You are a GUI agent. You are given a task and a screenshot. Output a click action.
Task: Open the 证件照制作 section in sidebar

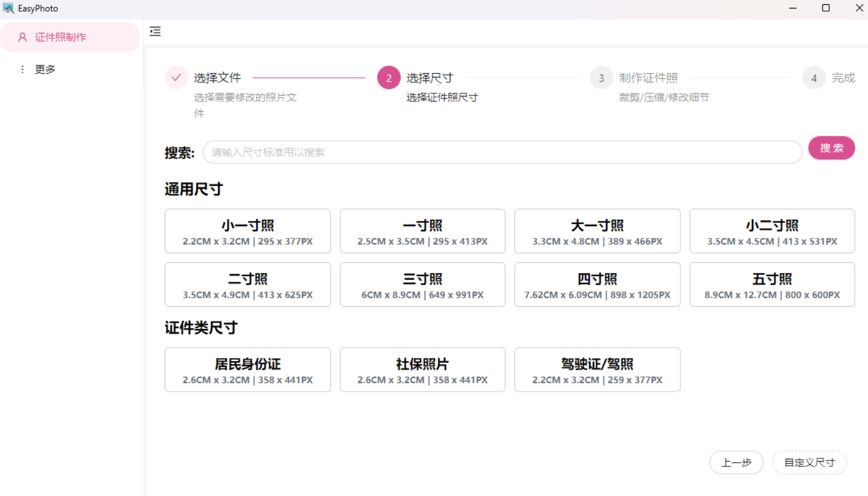(x=60, y=37)
